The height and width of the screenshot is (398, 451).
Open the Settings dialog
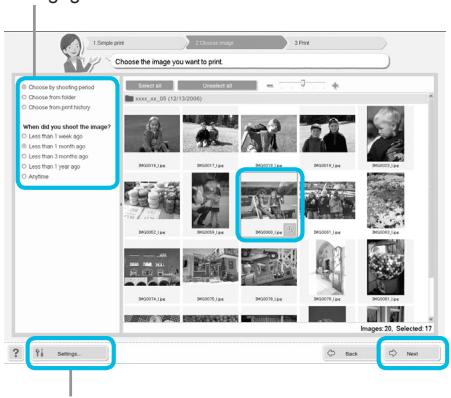tap(70, 353)
